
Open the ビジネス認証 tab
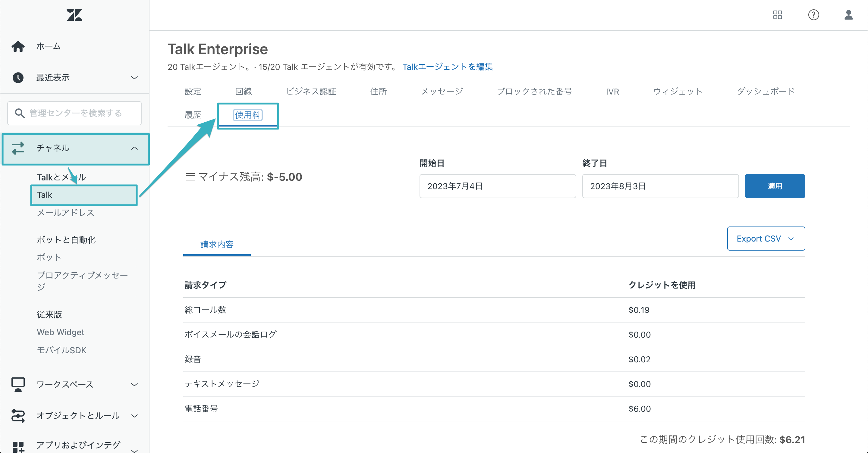pyautogui.click(x=311, y=92)
